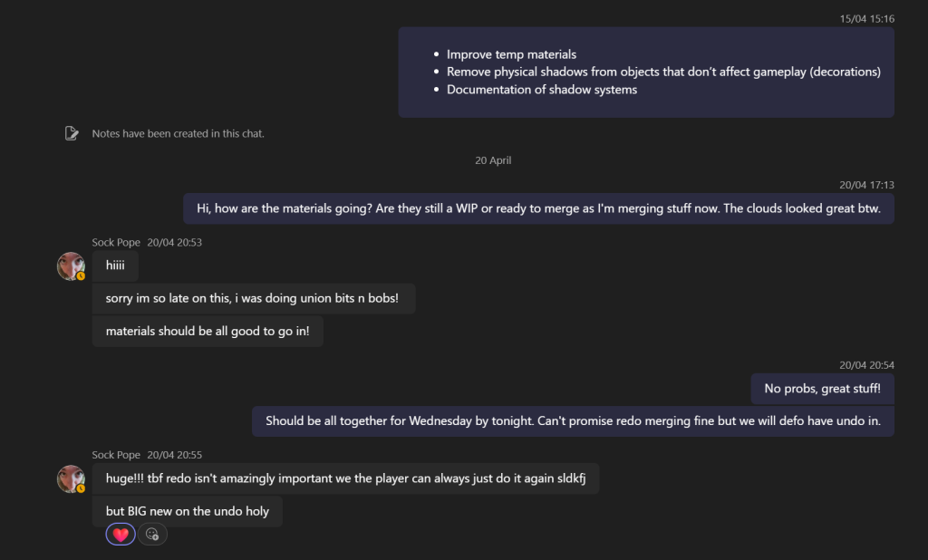This screenshot has width=928, height=560.
Task: Click the notes icon beside 'Notes have been created'
Action: tap(71, 133)
